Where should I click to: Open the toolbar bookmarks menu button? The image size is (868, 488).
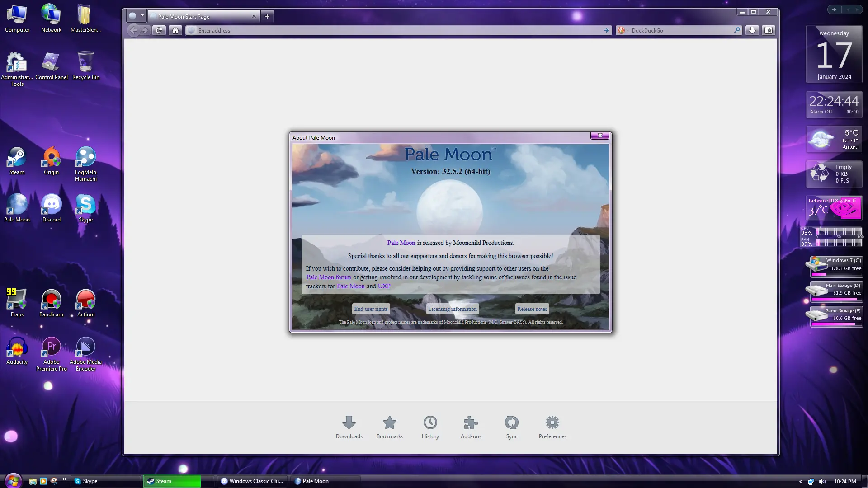pos(769,30)
